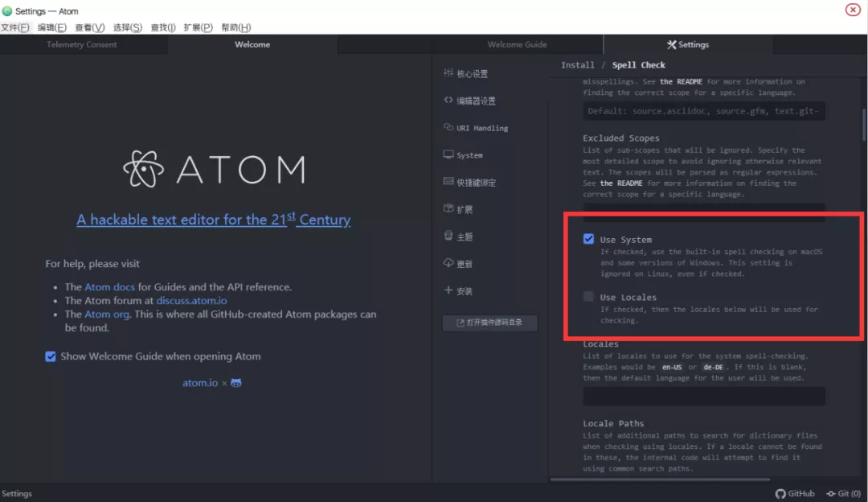Select the Settings tab
This screenshot has height=502, width=868.
click(x=688, y=44)
